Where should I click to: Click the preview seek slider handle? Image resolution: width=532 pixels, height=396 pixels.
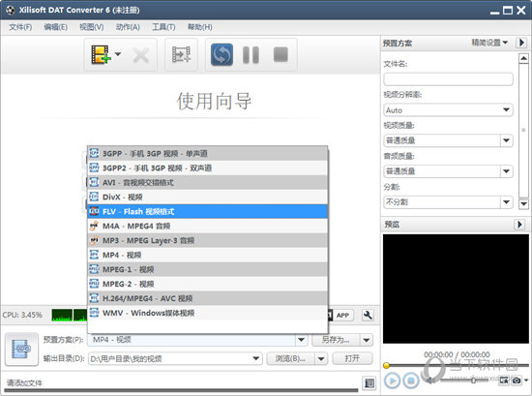click(386, 365)
